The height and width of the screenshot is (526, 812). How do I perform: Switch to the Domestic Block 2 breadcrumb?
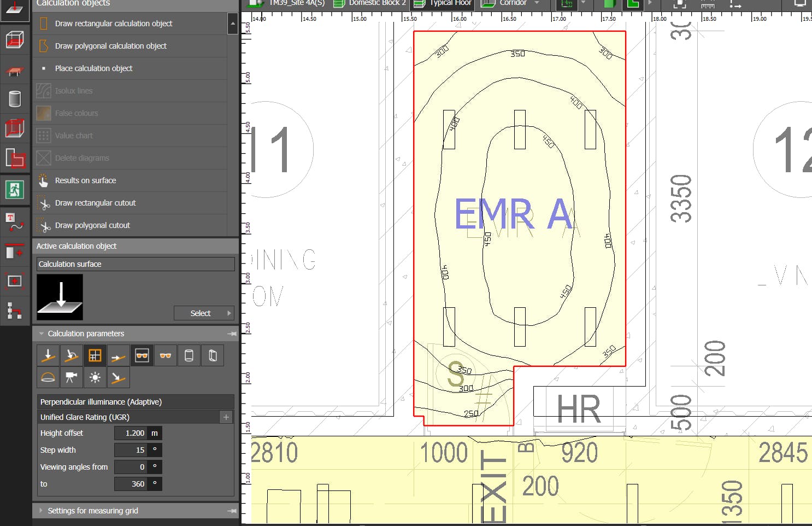(x=370, y=3)
